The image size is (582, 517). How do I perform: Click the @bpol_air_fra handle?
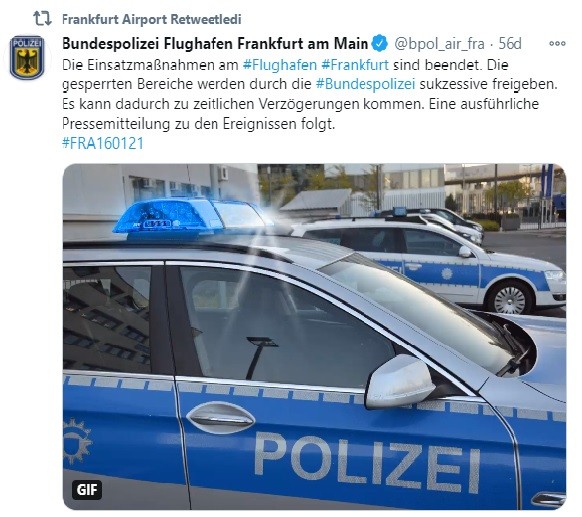(439, 44)
